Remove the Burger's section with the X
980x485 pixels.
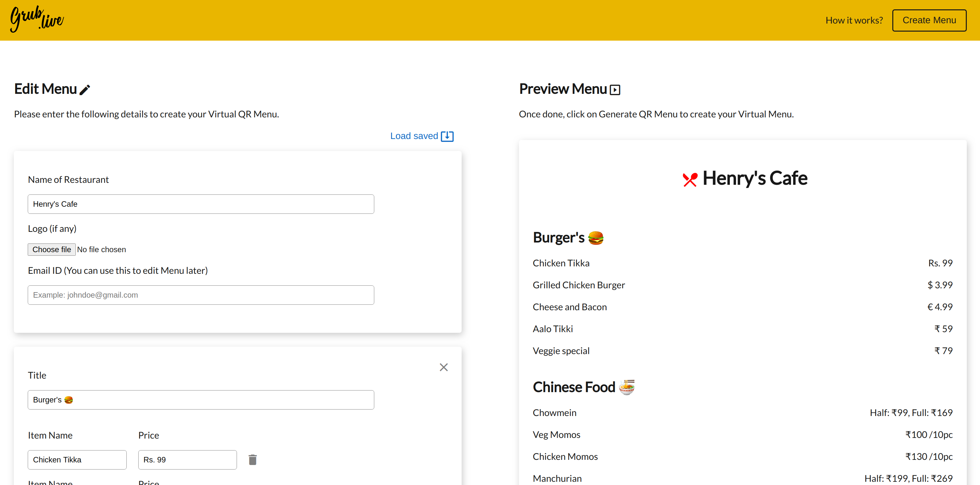point(444,367)
